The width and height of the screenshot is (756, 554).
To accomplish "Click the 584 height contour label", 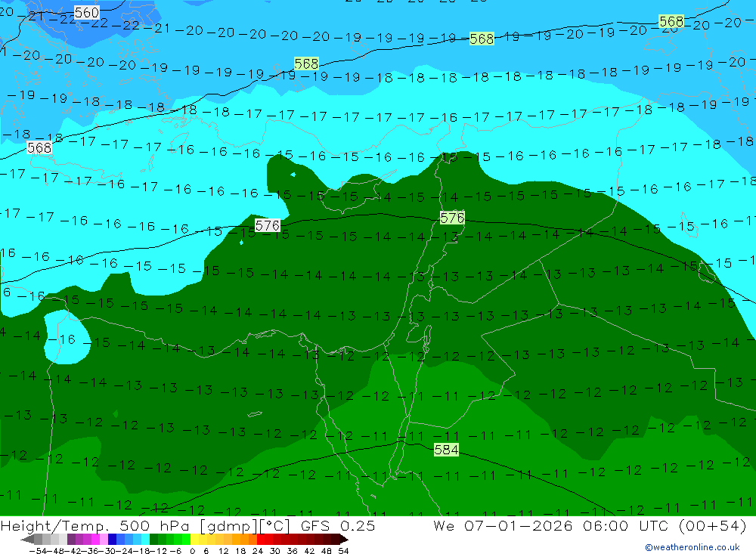I will click(x=446, y=450).
